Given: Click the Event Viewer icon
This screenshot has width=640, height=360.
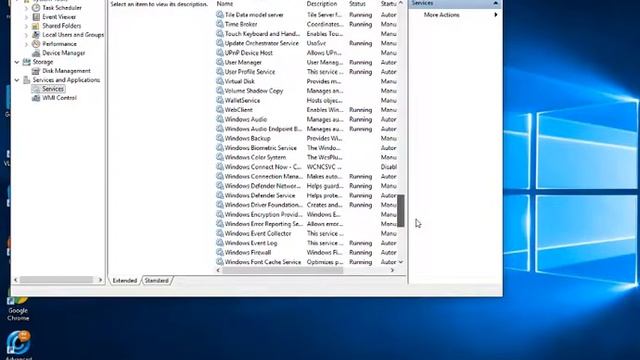Looking at the screenshot, I should pos(36,17).
